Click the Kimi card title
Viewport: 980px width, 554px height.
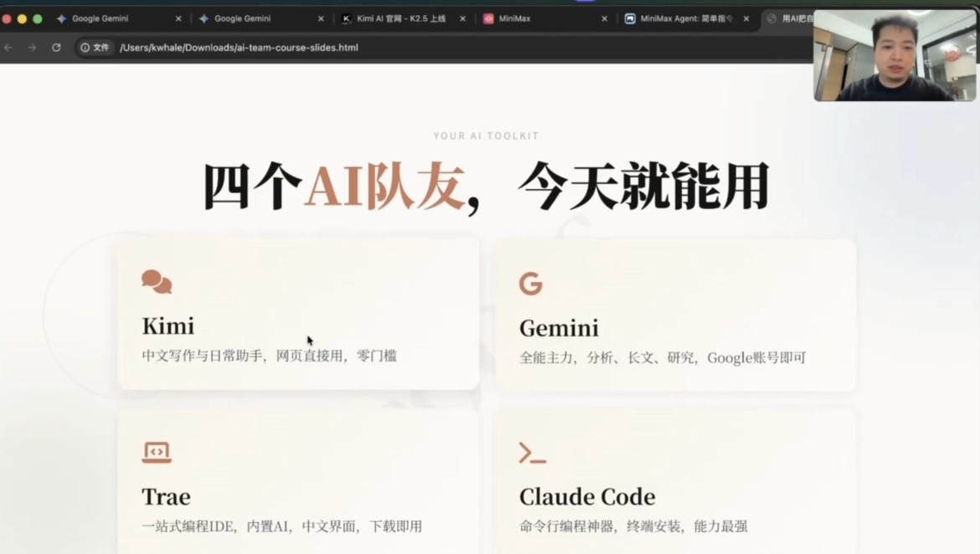[168, 326]
